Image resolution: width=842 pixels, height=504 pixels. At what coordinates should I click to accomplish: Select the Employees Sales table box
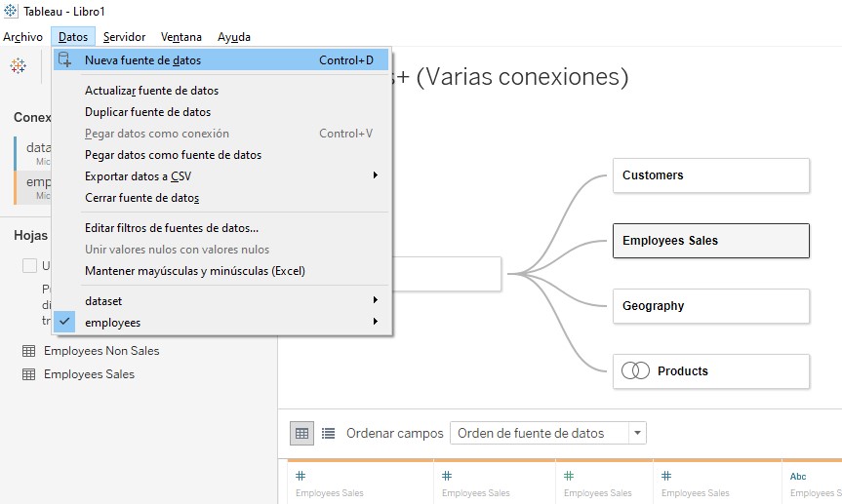coord(711,241)
